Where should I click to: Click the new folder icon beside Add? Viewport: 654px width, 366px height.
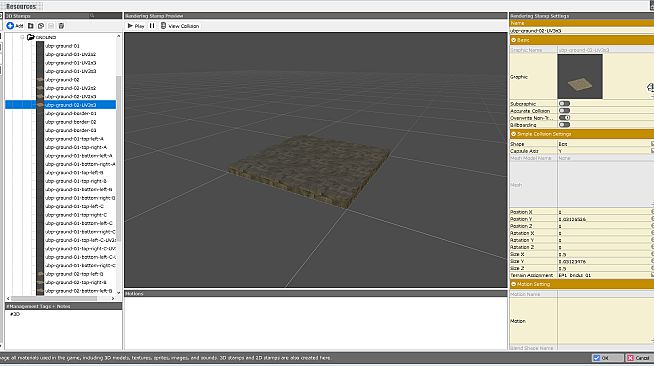click(30, 26)
